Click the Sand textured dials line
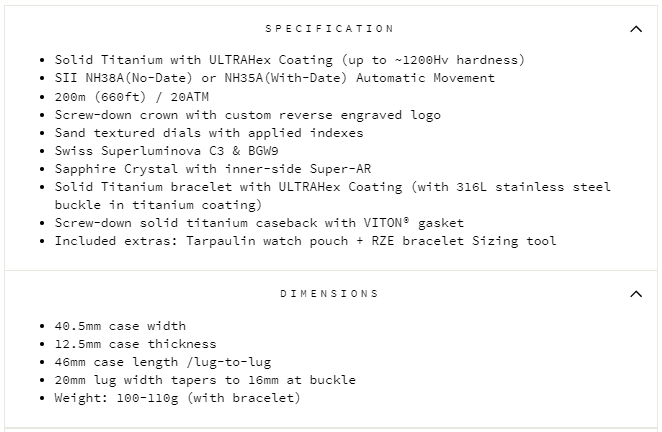The height and width of the screenshot is (432, 662). 209,132
